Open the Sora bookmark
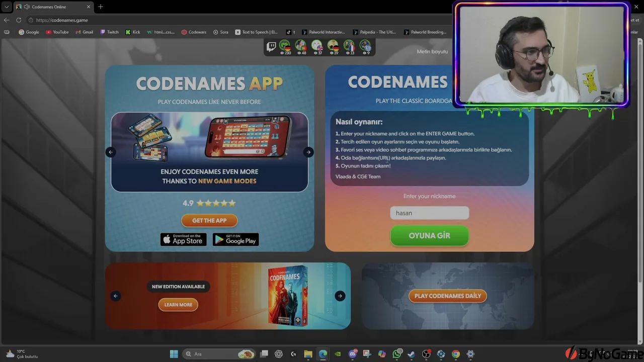This screenshot has width=644, height=362. pos(220,32)
